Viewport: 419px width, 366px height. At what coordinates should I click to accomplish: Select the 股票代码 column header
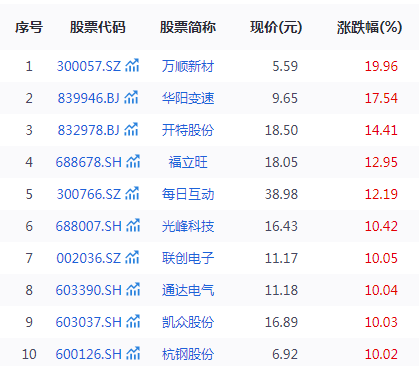[x=98, y=27]
